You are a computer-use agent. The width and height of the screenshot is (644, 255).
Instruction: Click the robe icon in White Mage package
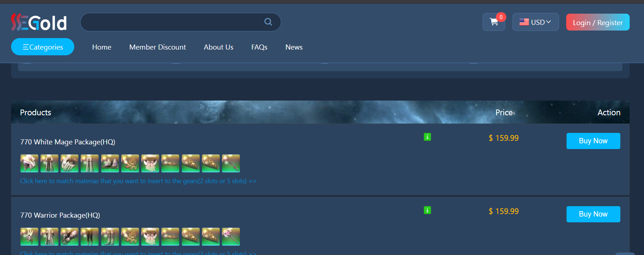pyautogui.click(x=49, y=163)
